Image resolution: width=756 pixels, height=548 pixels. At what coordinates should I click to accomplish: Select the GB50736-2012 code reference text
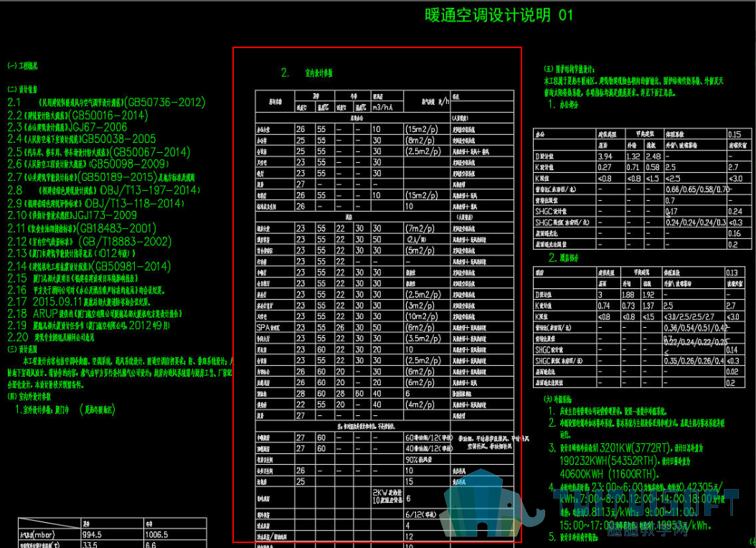coord(164,102)
